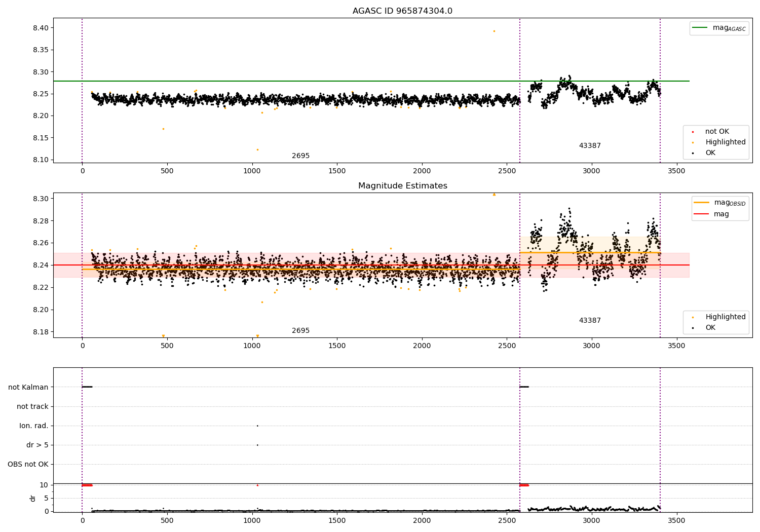
Task: Click the '2695' obsid label in top plot
Action: 300,156
